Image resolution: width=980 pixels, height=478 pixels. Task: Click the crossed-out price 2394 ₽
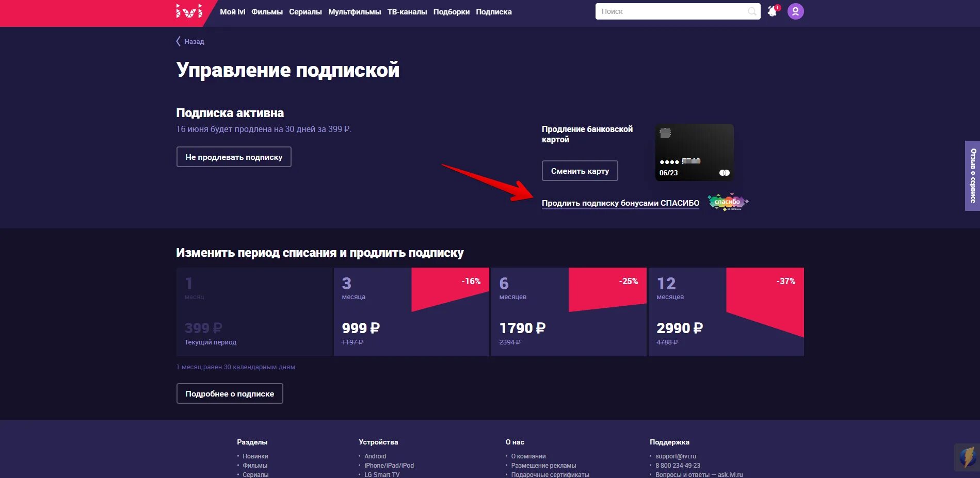(x=510, y=342)
